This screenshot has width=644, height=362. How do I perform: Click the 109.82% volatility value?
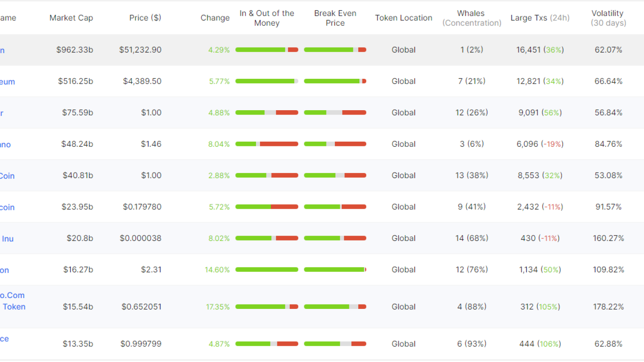(x=608, y=269)
